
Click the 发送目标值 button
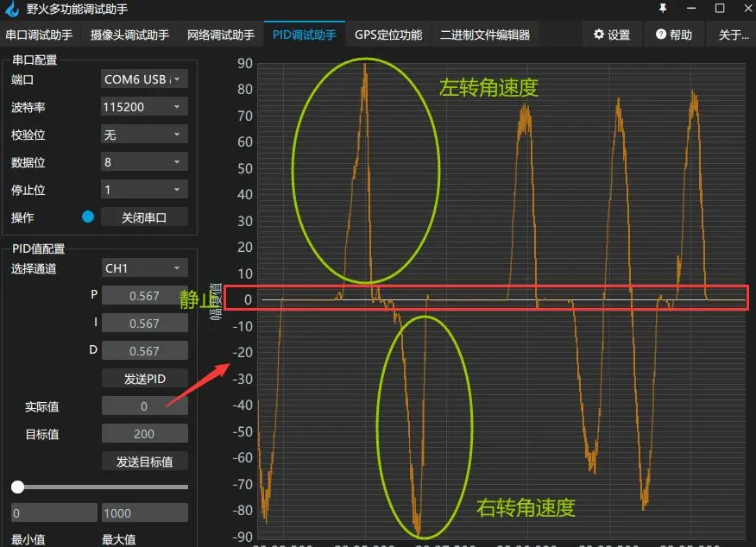tap(144, 462)
